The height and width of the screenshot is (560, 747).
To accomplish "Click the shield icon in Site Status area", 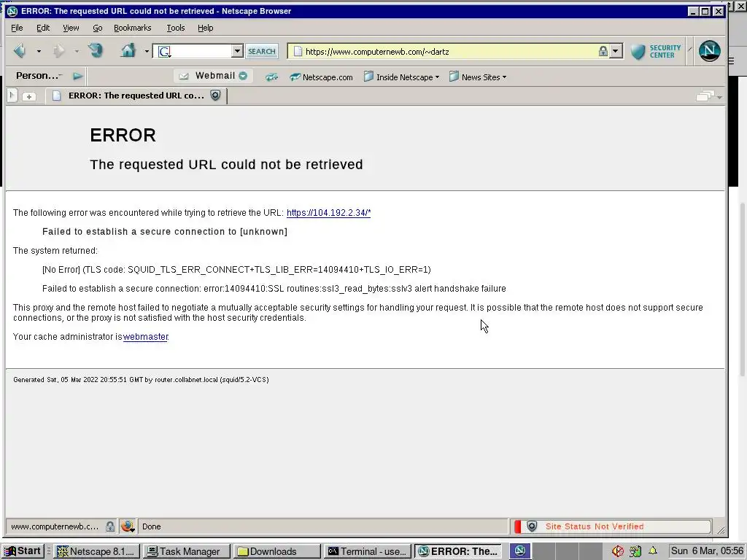I will [x=532, y=526].
